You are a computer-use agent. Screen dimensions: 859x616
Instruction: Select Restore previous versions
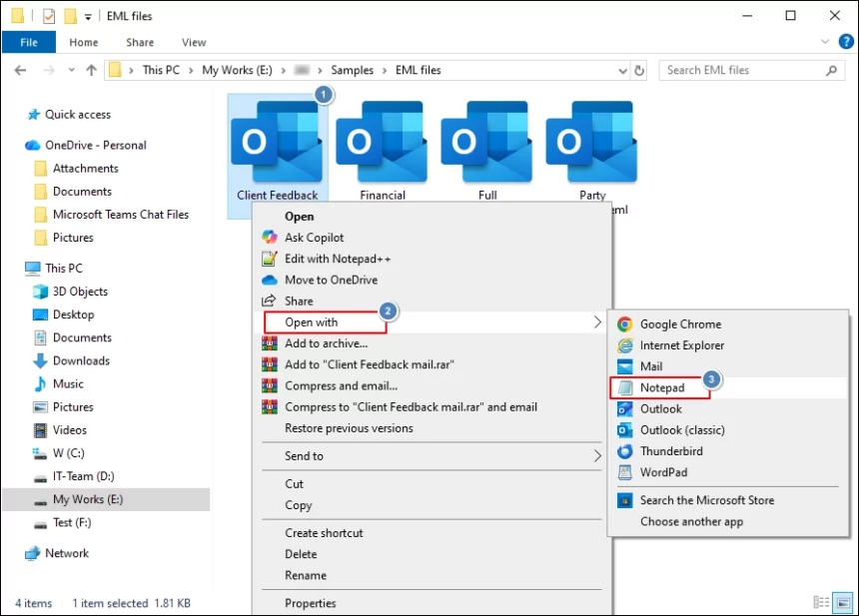coord(349,428)
